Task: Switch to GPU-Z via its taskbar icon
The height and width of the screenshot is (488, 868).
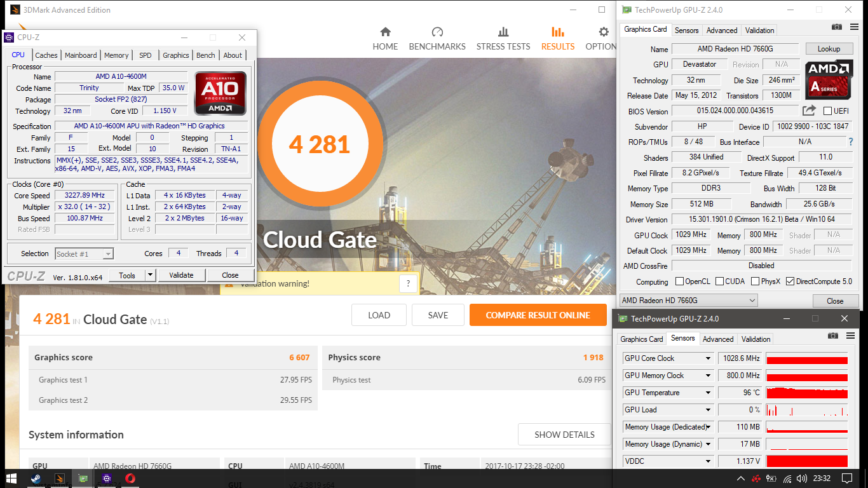Action: [83, 478]
